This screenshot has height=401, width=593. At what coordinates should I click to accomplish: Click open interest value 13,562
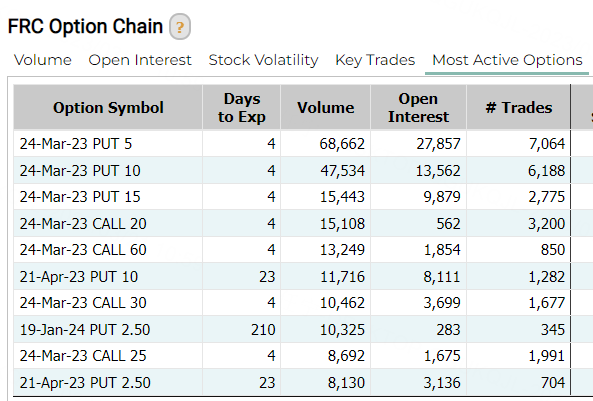pyautogui.click(x=438, y=171)
